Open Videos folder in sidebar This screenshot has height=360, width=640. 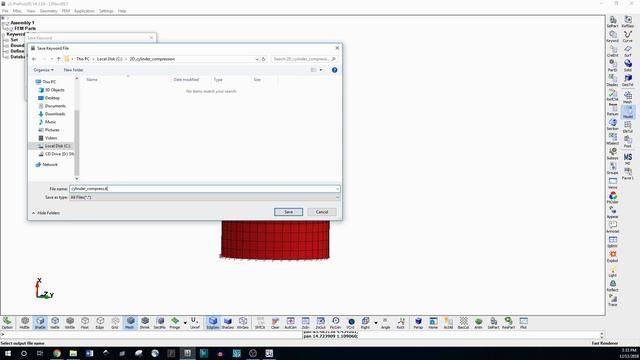51,138
